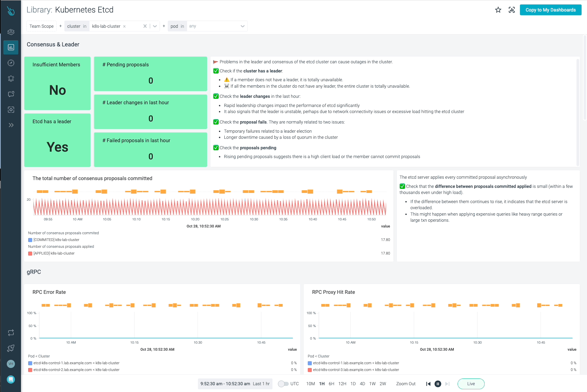Open the pod filter dropdown
Viewport: 587px width, 392px height.
click(242, 26)
